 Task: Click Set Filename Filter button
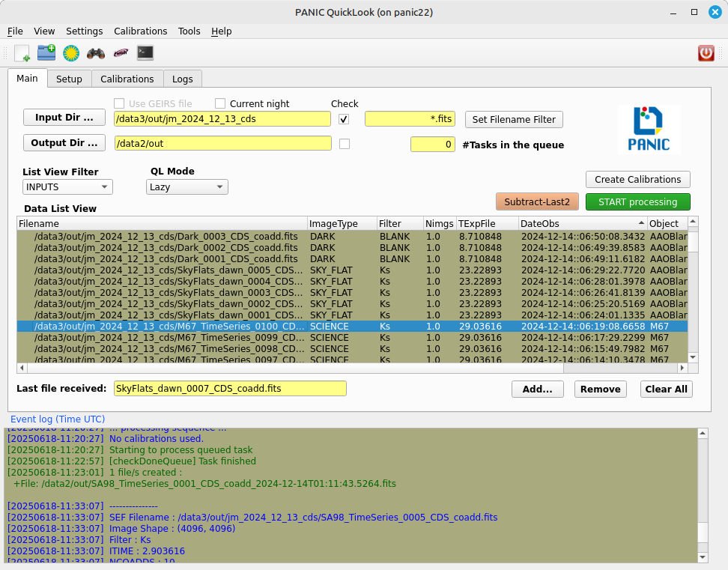514,119
